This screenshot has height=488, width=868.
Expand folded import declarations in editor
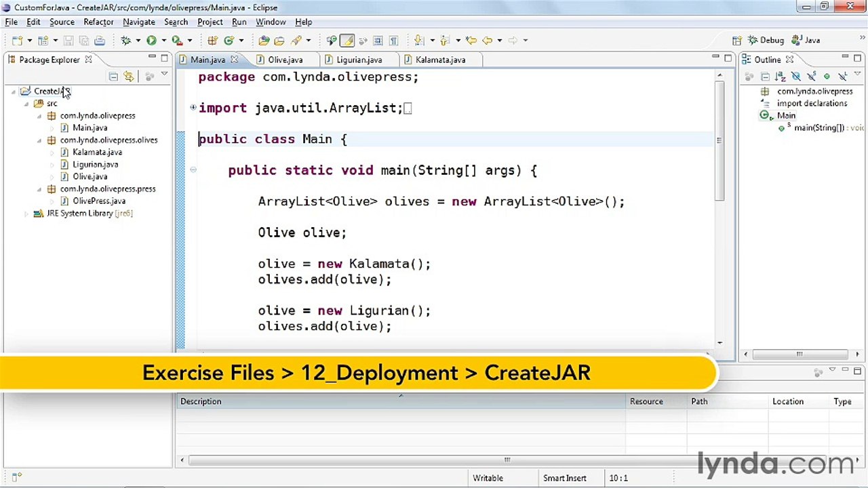pyautogui.click(x=193, y=107)
